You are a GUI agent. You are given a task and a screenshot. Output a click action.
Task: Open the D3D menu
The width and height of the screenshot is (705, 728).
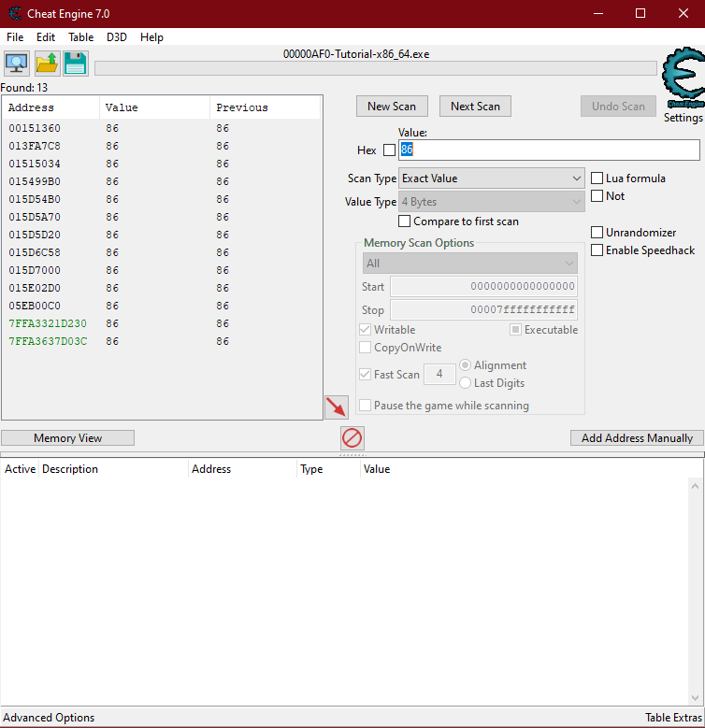click(117, 37)
